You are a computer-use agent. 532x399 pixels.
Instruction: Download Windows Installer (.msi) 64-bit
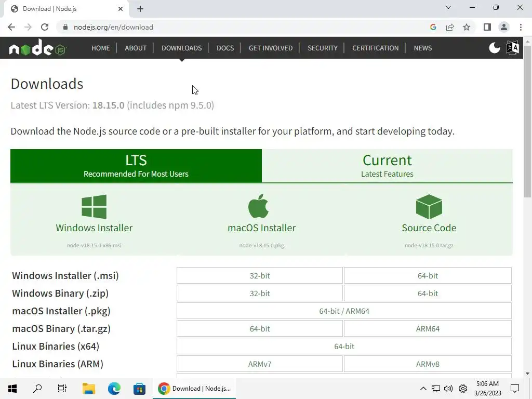point(428,275)
